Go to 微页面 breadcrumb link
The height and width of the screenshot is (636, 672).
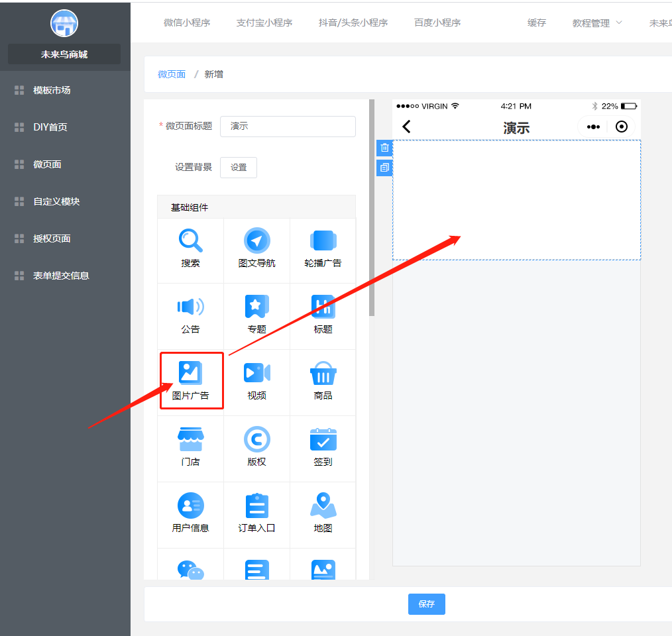tap(172, 74)
